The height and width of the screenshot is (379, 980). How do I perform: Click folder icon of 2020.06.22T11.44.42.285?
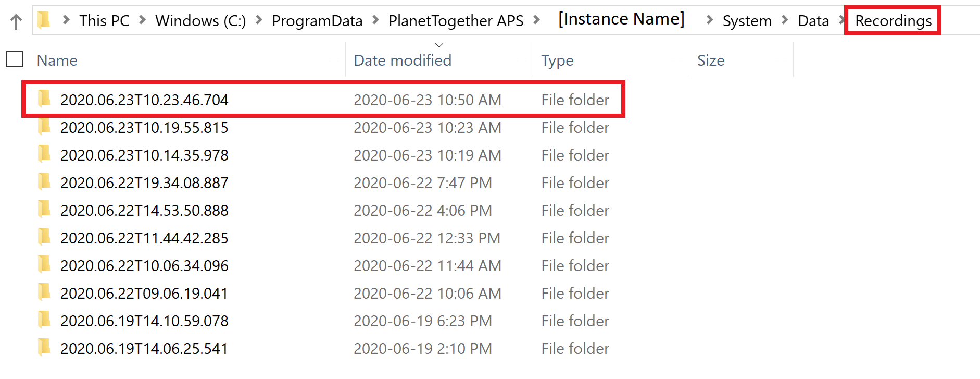45,236
